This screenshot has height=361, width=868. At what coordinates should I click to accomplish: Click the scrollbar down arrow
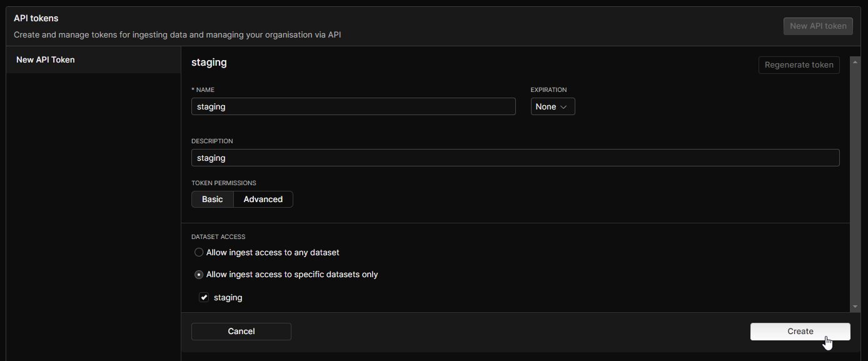click(855, 307)
